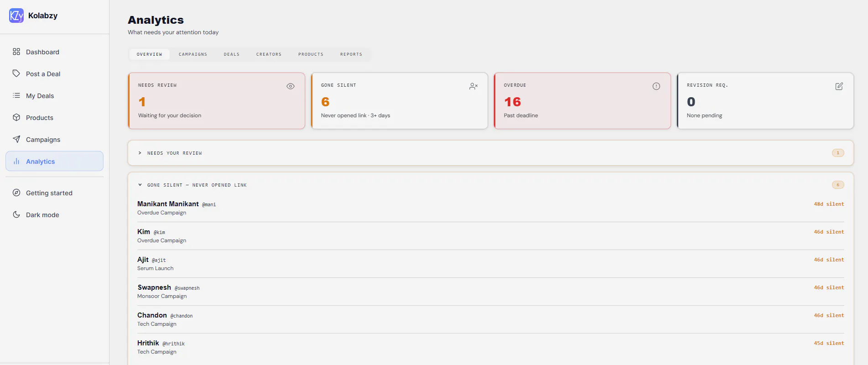This screenshot has width=868, height=365.
Task: Click the count badge on Gone Silent section
Action: (x=838, y=185)
